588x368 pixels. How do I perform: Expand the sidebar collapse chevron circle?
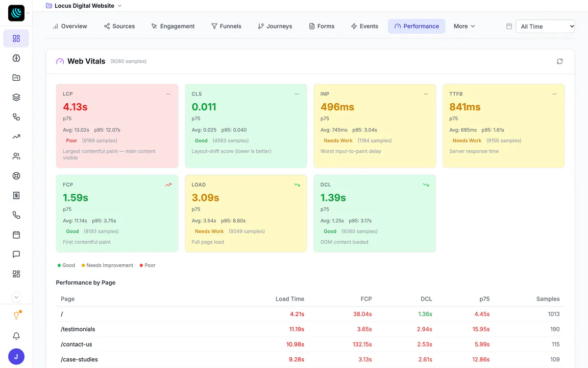click(16, 297)
